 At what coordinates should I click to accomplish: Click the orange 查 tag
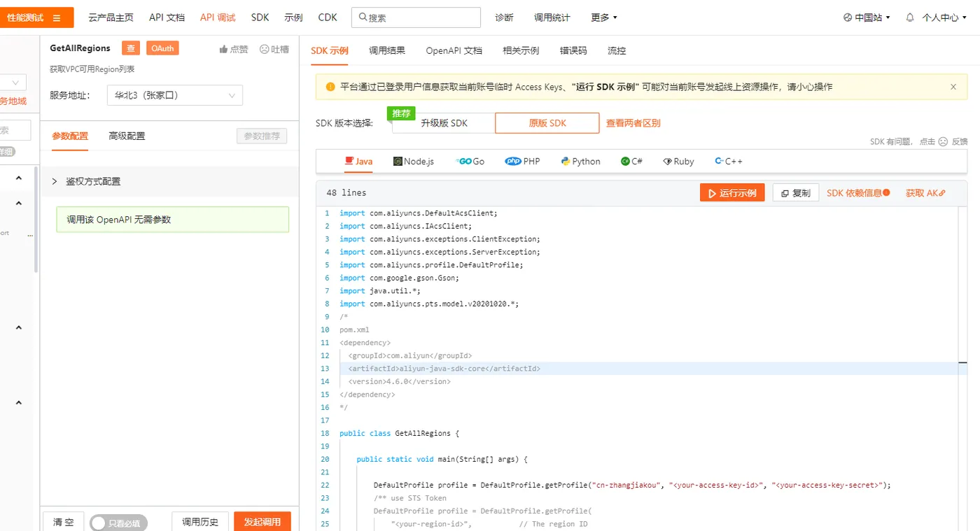tap(131, 48)
